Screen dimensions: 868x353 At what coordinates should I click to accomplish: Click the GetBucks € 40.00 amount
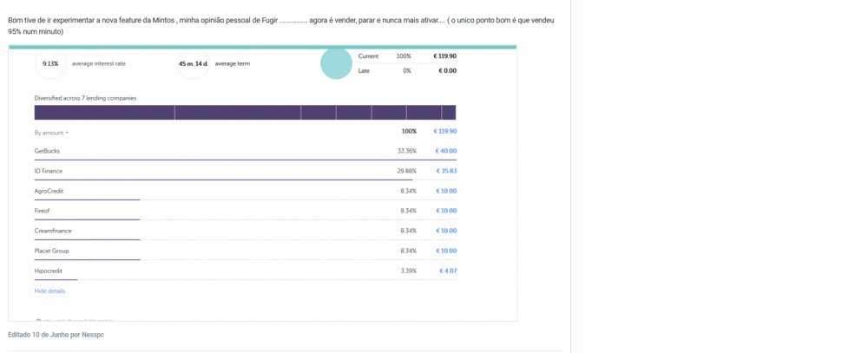tap(444, 151)
